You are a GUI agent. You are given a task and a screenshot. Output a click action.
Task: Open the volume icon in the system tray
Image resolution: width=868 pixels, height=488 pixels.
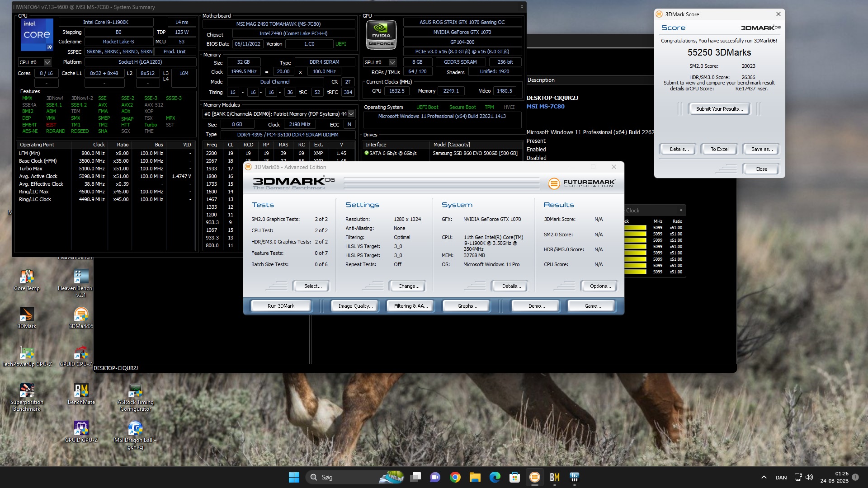pyautogui.click(x=809, y=477)
